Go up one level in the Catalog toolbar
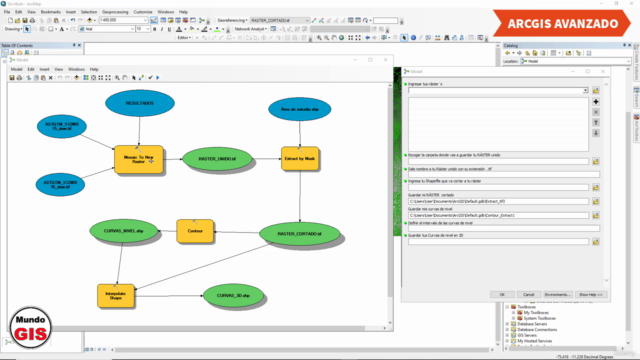This screenshot has width=640, height=360. click(527, 53)
